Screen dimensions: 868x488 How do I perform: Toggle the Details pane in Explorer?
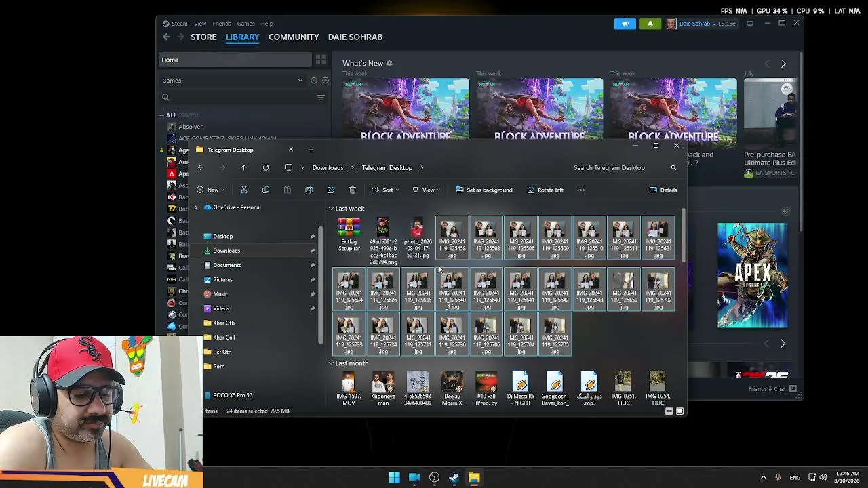coord(663,190)
